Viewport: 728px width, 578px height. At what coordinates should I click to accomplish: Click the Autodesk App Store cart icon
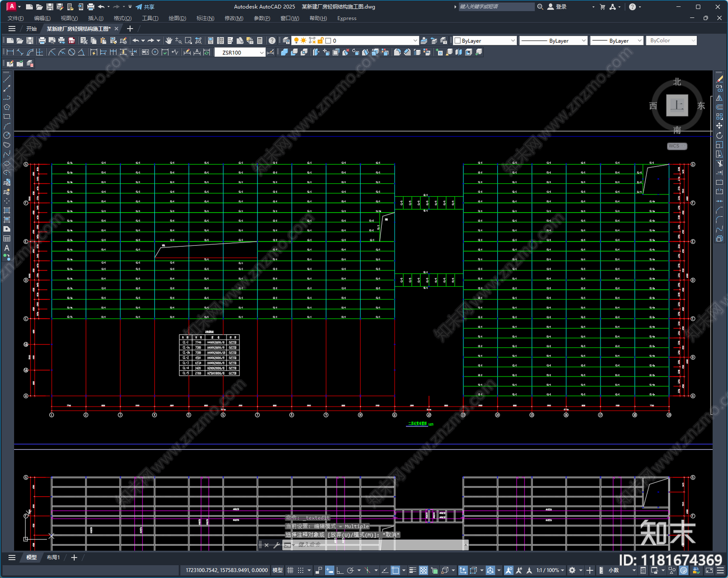(x=602, y=7)
